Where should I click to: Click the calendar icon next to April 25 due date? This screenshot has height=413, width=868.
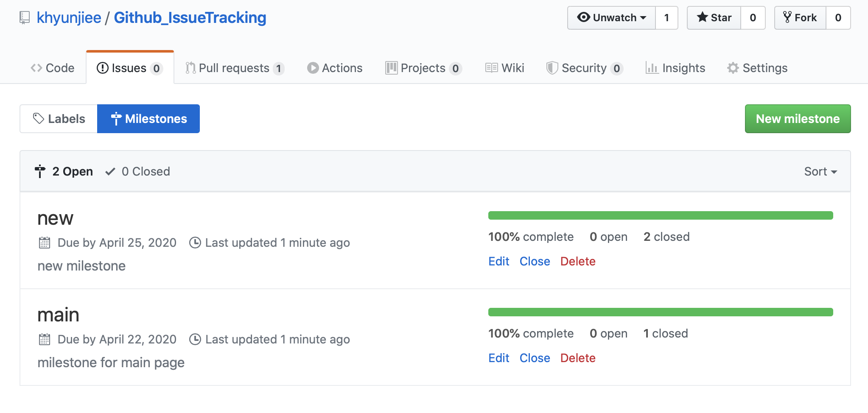(x=45, y=243)
